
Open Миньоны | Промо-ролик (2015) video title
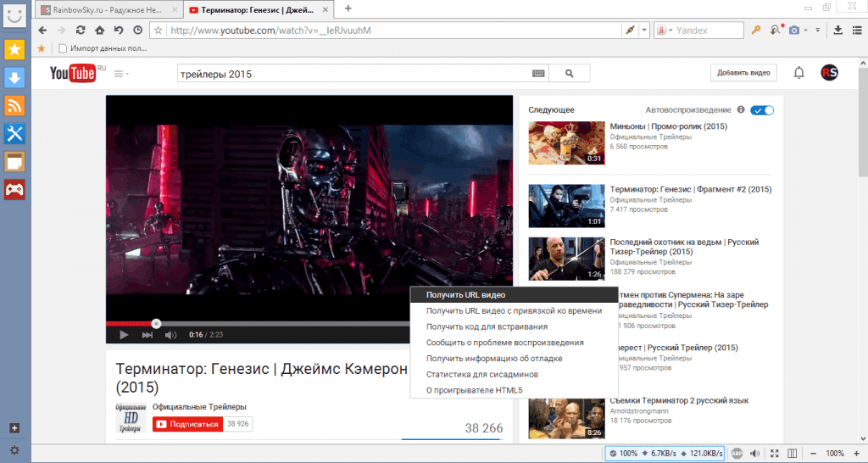pos(668,126)
